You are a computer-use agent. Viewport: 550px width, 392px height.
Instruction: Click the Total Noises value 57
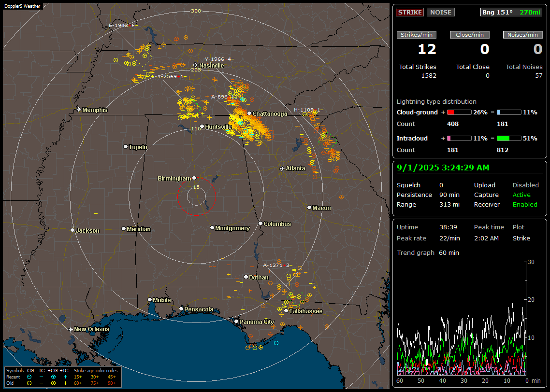coord(539,76)
